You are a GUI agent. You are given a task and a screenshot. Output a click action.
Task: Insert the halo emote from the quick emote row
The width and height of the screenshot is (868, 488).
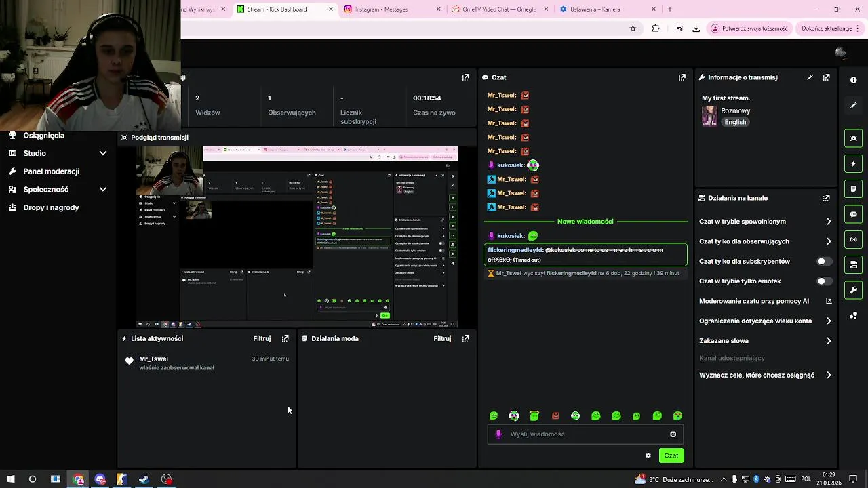tap(534, 415)
